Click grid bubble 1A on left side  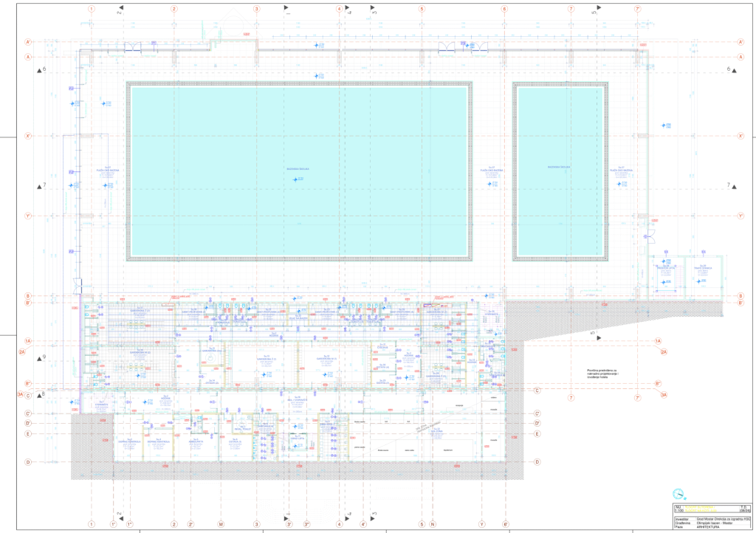coord(27,341)
